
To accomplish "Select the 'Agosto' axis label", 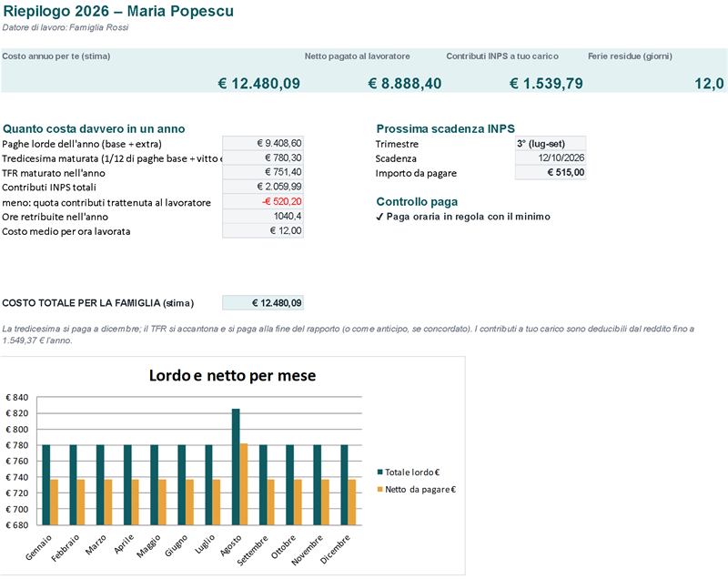I will pos(231,544).
